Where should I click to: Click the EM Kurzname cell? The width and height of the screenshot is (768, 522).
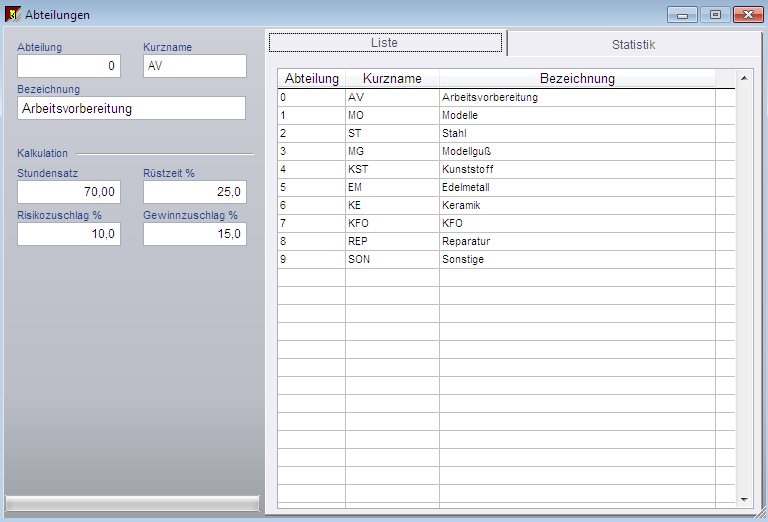[392, 188]
